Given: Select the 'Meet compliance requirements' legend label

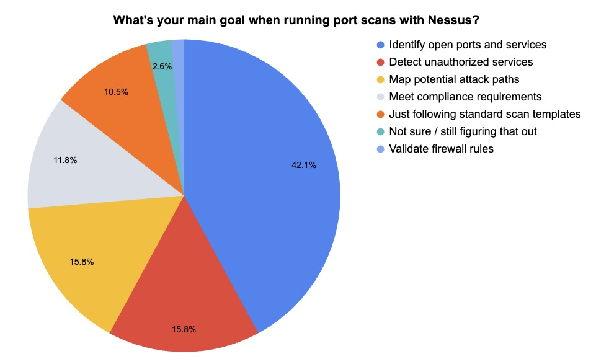Looking at the screenshot, I should pyautogui.click(x=465, y=97).
